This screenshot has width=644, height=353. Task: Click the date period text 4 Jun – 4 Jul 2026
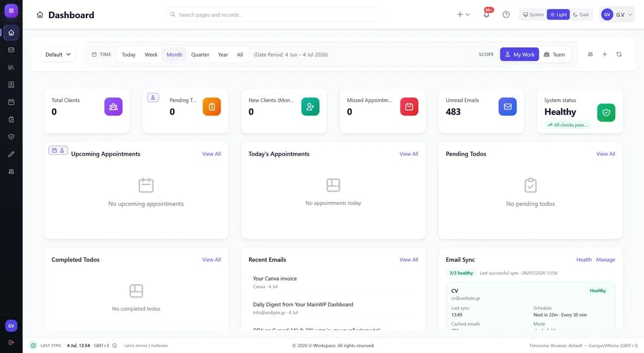click(x=291, y=54)
